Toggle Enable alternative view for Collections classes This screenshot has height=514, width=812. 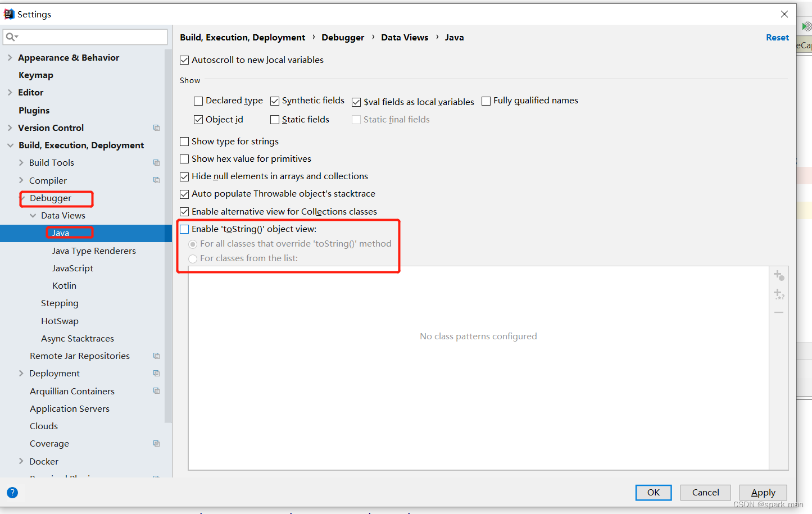coord(184,212)
